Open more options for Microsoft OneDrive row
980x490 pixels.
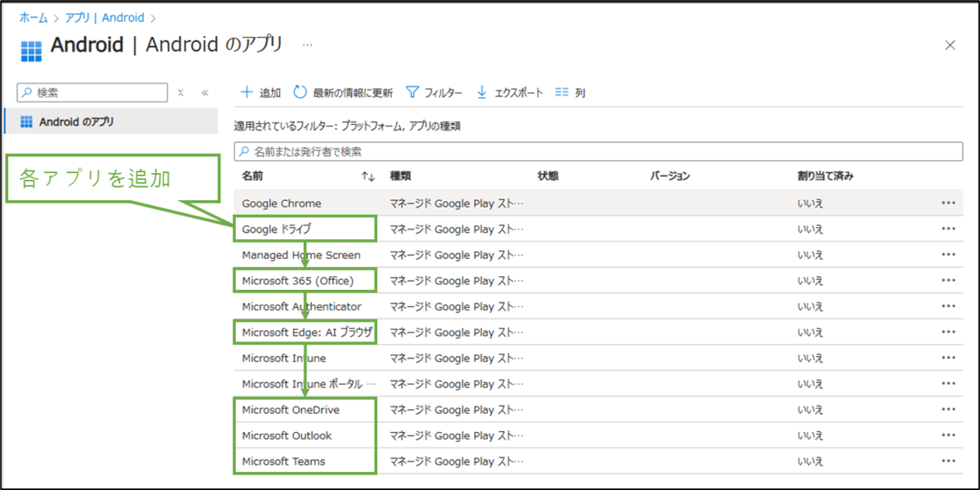(948, 410)
